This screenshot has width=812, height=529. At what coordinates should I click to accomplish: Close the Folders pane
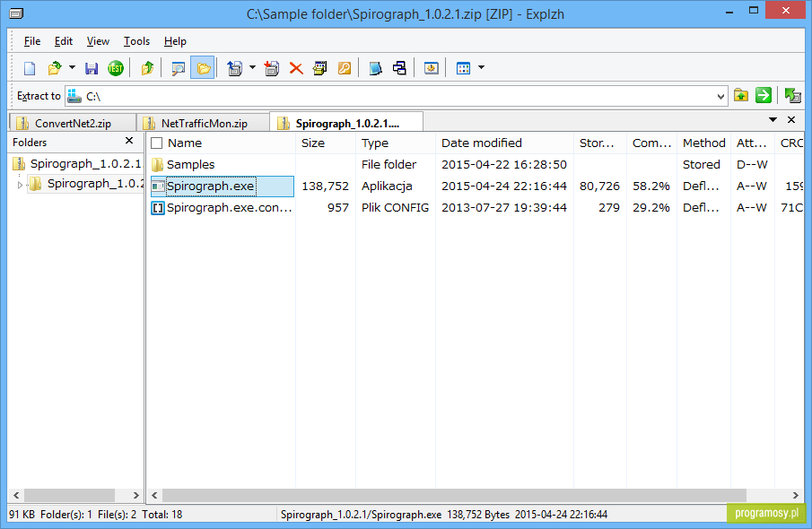[129, 141]
